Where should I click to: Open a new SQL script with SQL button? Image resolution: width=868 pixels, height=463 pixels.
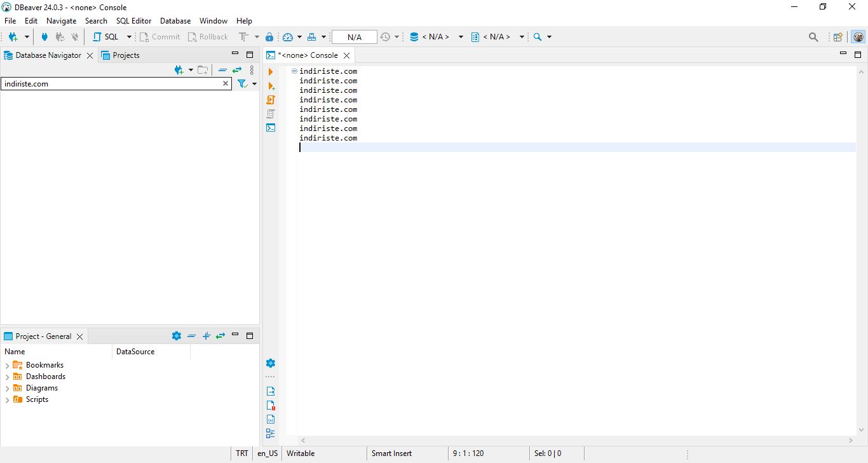point(105,37)
